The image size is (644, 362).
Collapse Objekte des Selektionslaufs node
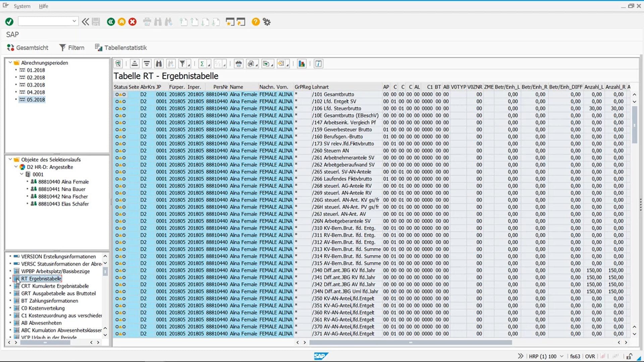[10, 160]
